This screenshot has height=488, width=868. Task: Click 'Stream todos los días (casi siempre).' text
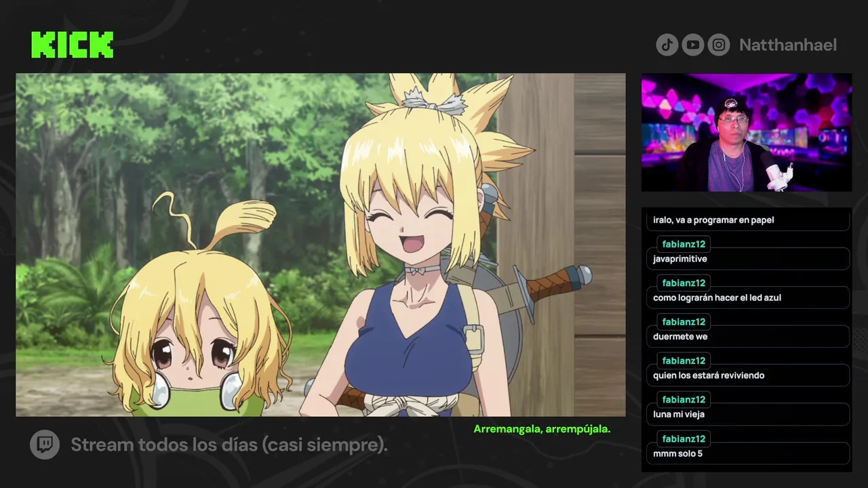click(x=229, y=445)
